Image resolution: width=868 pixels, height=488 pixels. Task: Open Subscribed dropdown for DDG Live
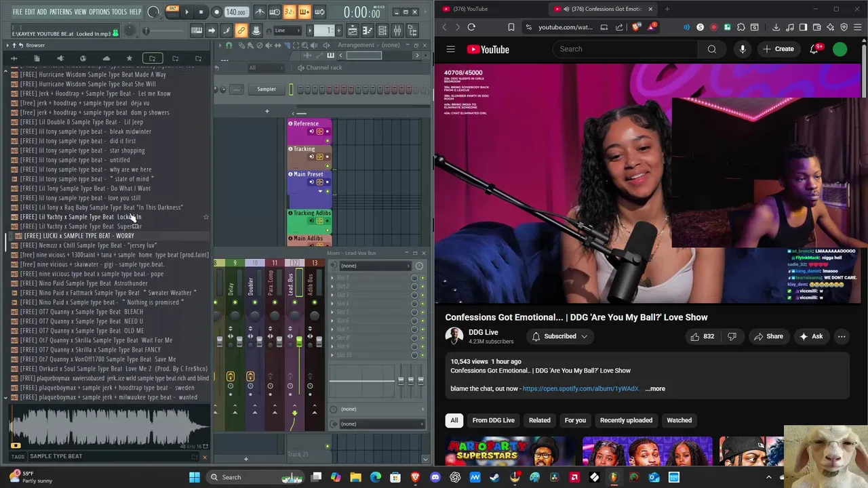click(559, 336)
